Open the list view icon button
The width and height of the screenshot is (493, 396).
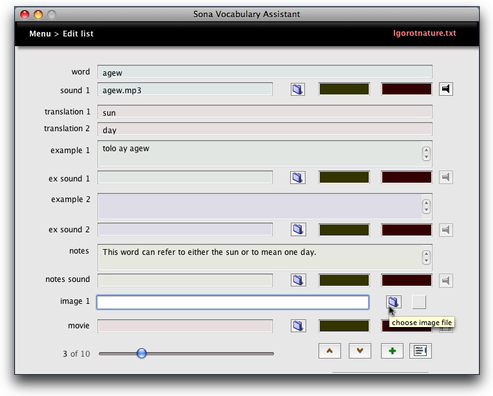click(420, 351)
